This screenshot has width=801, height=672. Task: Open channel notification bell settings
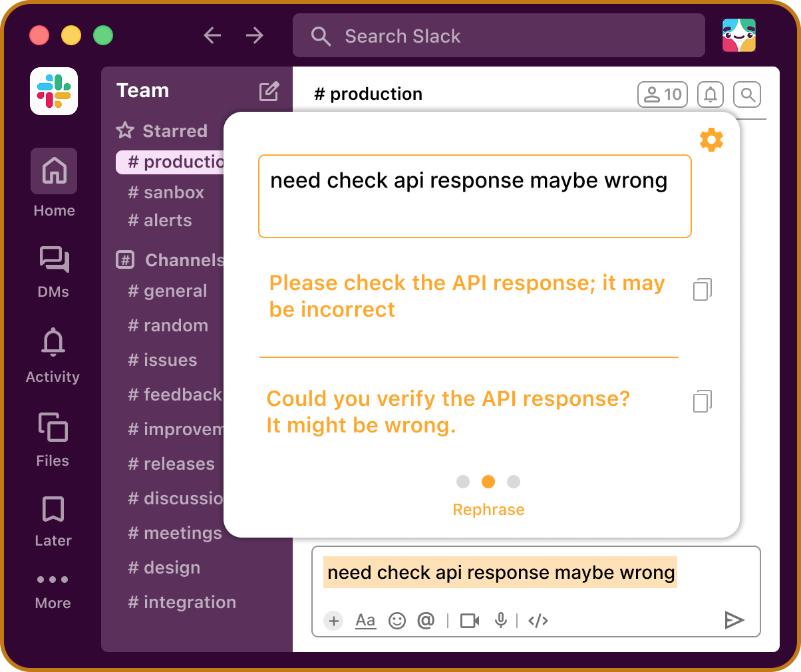711,94
